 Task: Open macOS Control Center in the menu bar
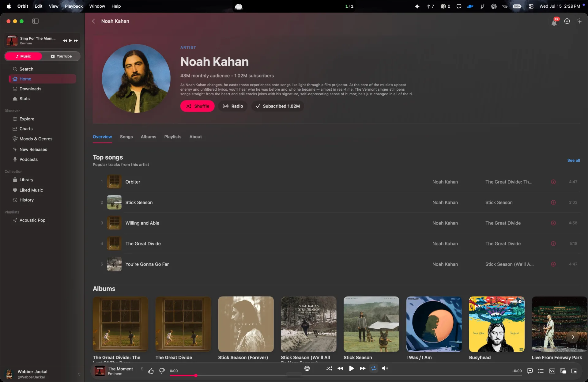tap(531, 6)
